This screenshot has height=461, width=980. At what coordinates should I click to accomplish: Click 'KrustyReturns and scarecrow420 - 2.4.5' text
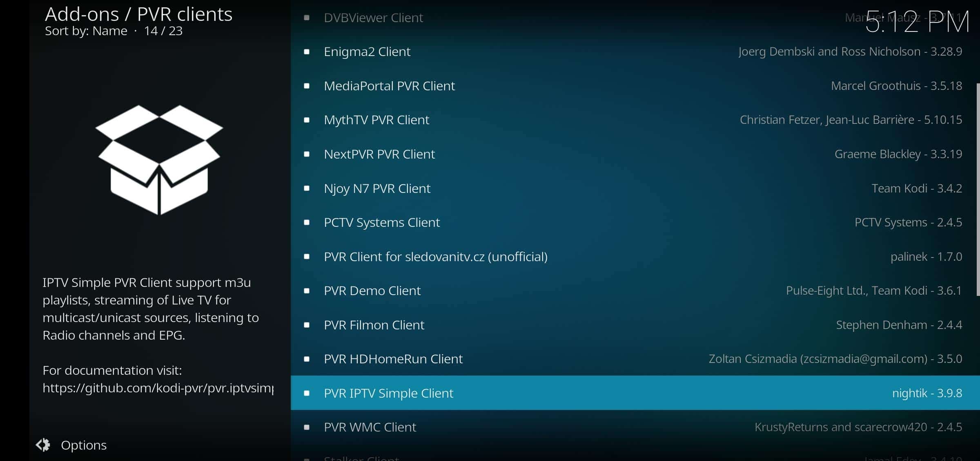(x=858, y=427)
